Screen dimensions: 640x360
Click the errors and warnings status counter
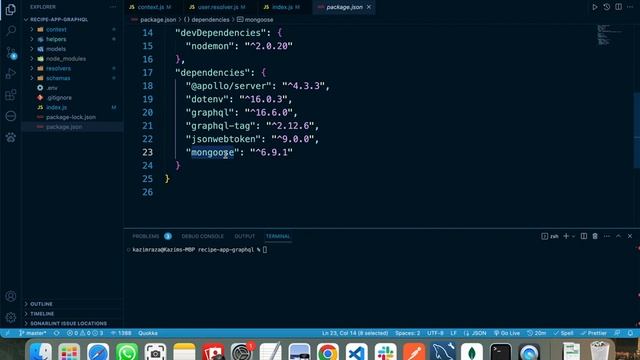pos(85,333)
